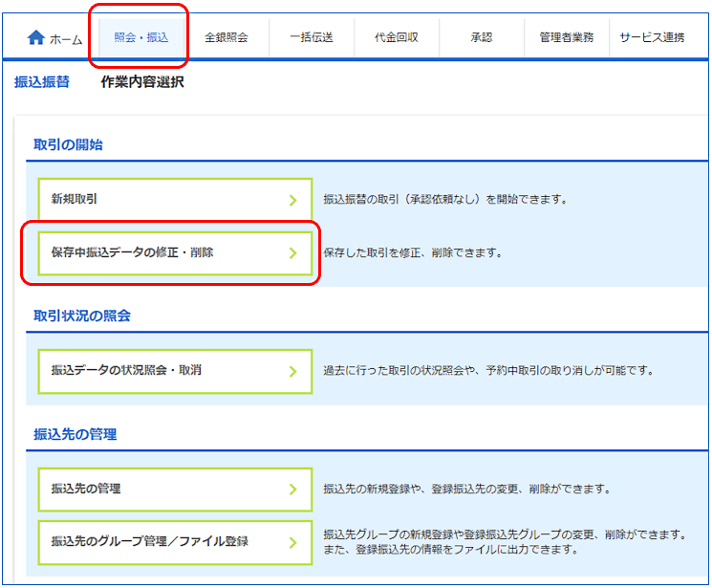712x588 pixels.
Task: Select the 一括伝送 tab
Action: [x=312, y=38]
